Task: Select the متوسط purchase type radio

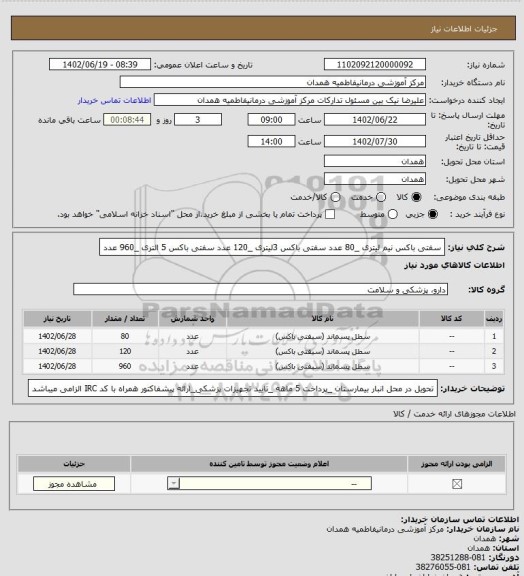Action: [393, 214]
